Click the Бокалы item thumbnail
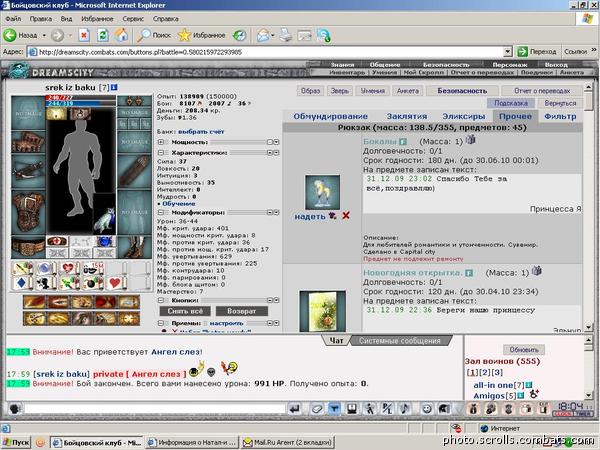The image size is (600, 450). click(x=322, y=192)
